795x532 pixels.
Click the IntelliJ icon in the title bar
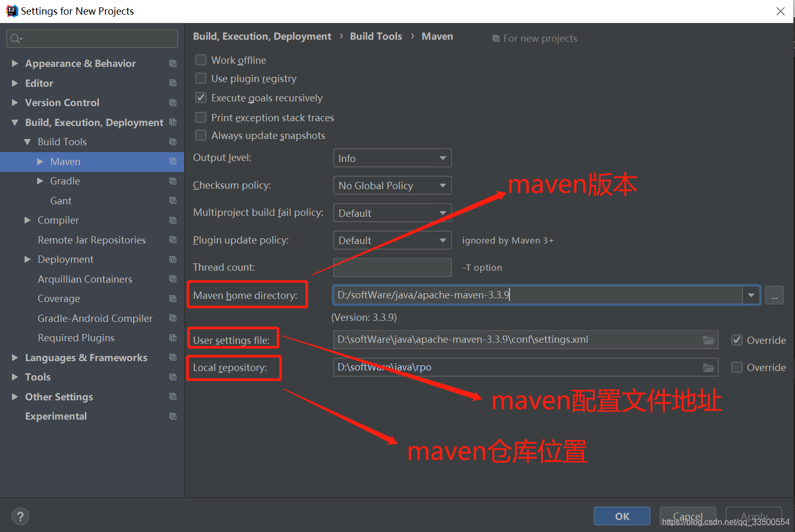[x=12, y=11]
